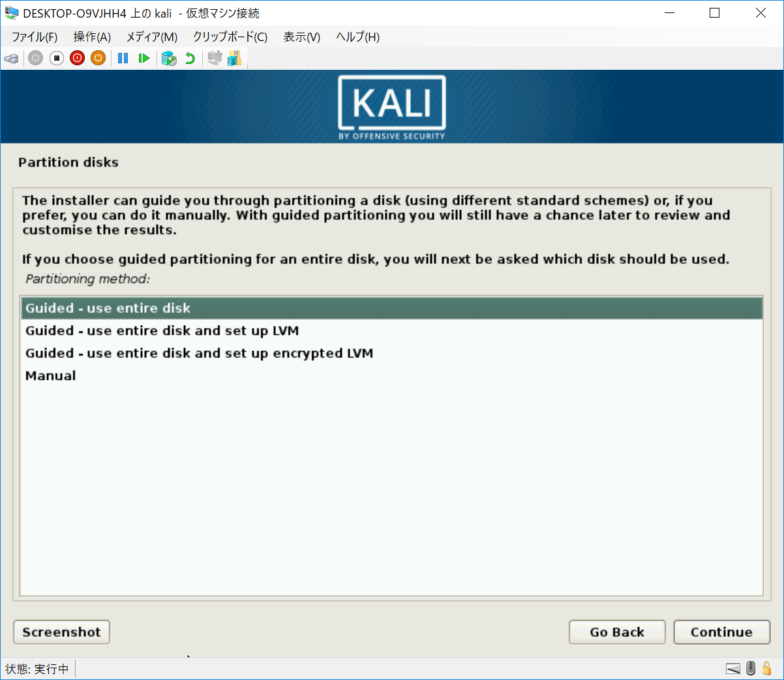Open the メディア(M) menu
Image resolution: width=784 pixels, height=680 pixels.
(151, 37)
